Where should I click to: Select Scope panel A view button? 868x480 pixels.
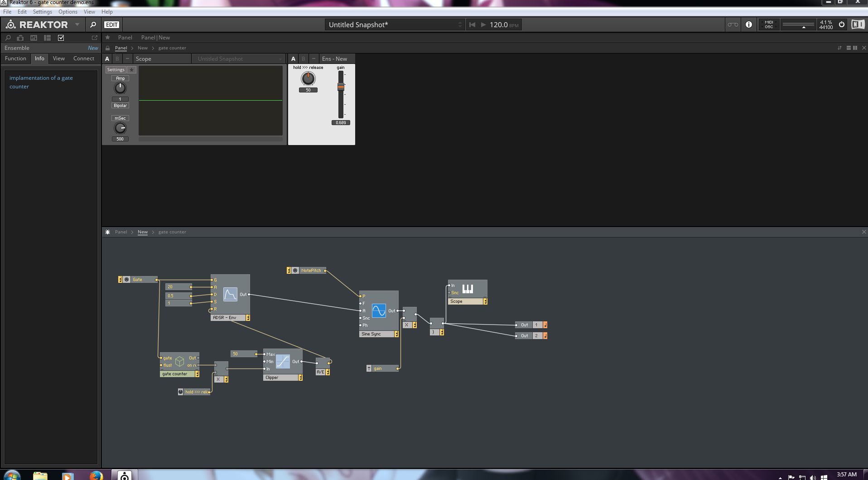(107, 59)
